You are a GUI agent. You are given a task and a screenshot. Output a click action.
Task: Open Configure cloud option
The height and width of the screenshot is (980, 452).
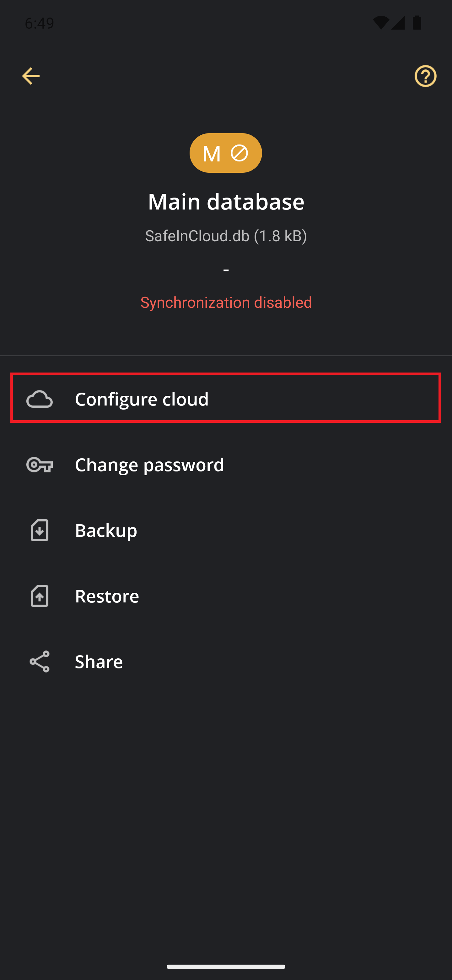[x=226, y=398]
